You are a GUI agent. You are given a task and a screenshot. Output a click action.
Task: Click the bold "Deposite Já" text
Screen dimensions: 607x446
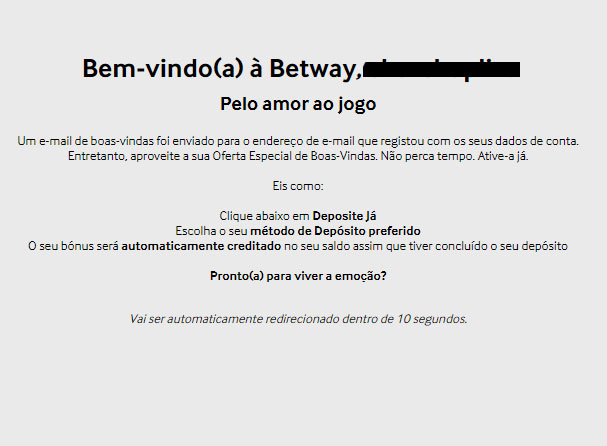coord(345,216)
